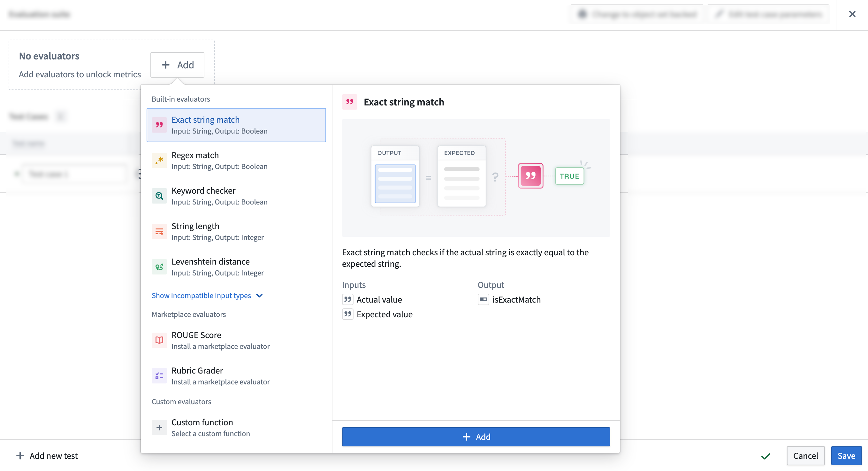Expand Show incompatible input types

(x=201, y=296)
